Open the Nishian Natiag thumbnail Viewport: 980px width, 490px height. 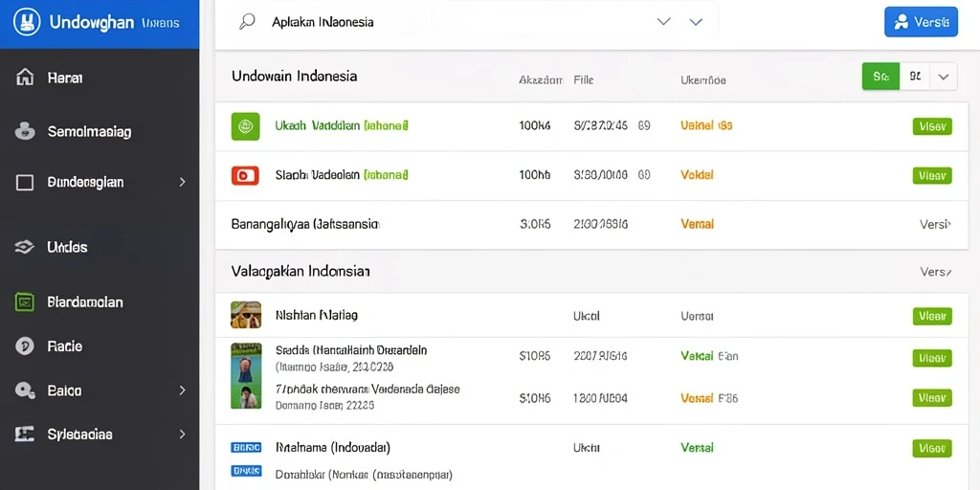[x=246, y=315]
